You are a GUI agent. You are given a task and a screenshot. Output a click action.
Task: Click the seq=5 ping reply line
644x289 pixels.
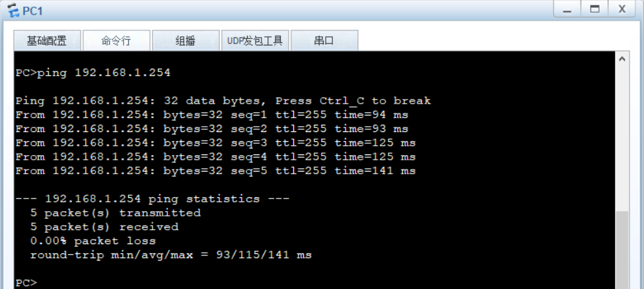215,171
